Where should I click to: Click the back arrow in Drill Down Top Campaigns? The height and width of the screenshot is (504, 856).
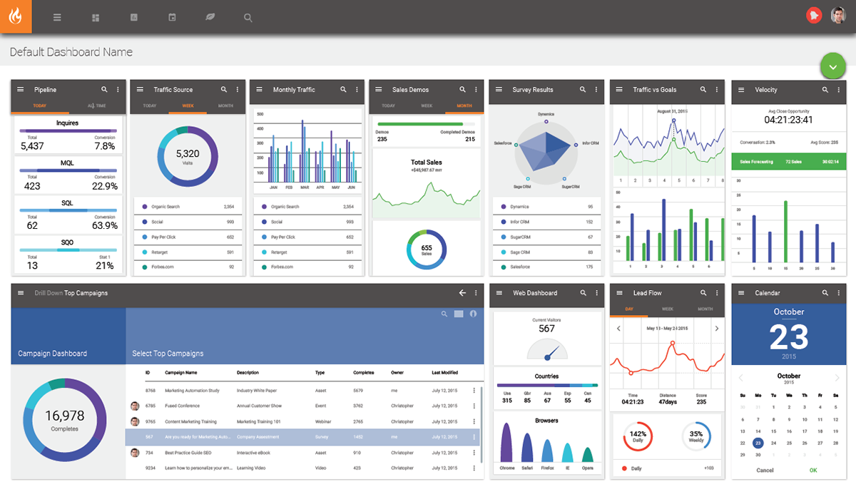click(x=462, y=293)
